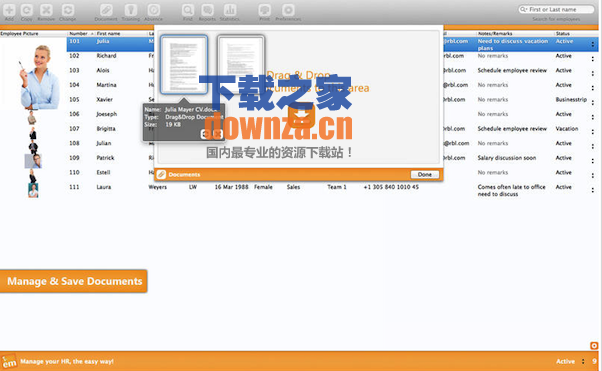Click the delete X icon in the file tooltip
The width and height of the screenshot is (602, 371).
point(217,134)
